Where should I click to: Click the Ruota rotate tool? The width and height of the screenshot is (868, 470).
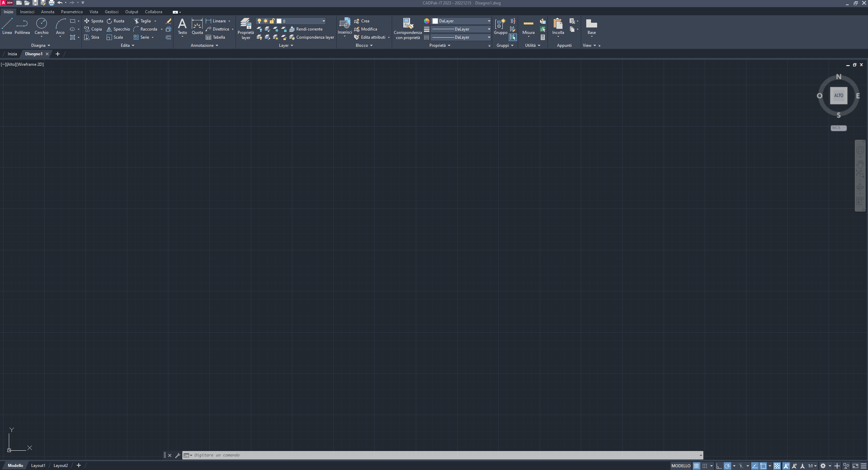pyautogui.click(x=115, y=21)
